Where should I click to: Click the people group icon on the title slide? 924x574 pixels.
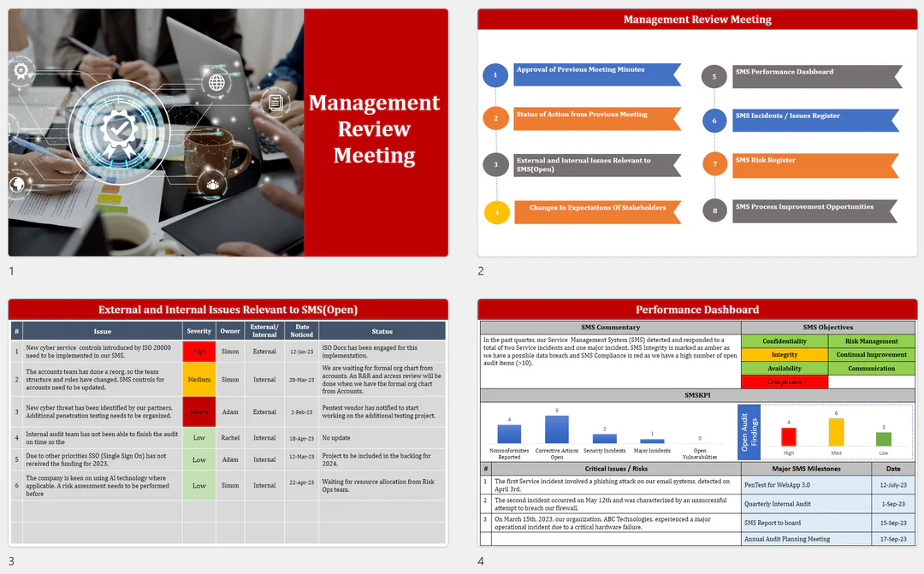(x=211, y=184)
